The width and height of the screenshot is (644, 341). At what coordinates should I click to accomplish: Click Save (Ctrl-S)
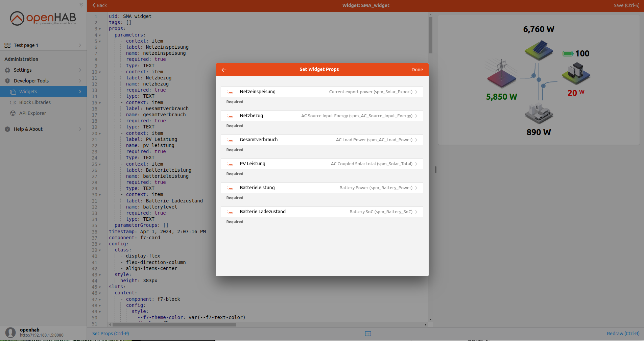click(x=626, y=5)
